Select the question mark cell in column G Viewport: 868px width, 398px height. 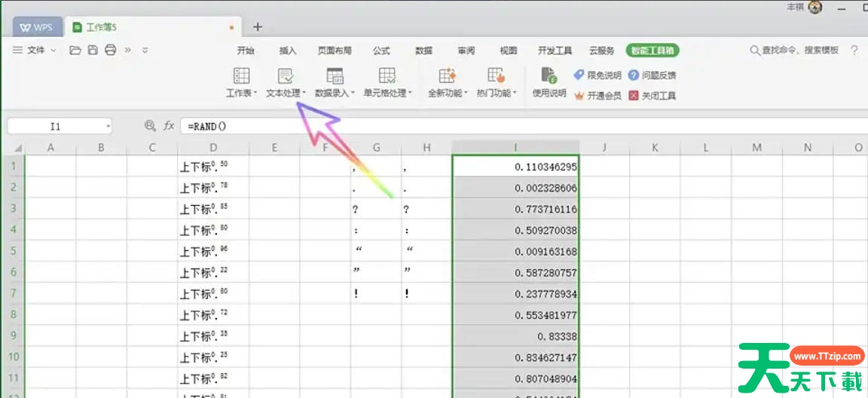tap(376, 209)
